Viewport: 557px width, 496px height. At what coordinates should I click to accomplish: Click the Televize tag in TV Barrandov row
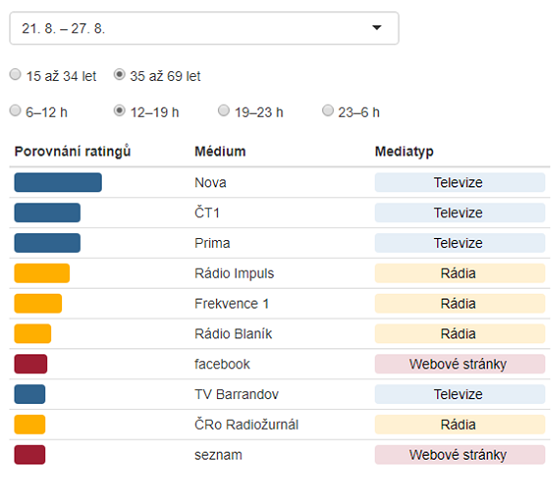(460, 394)
